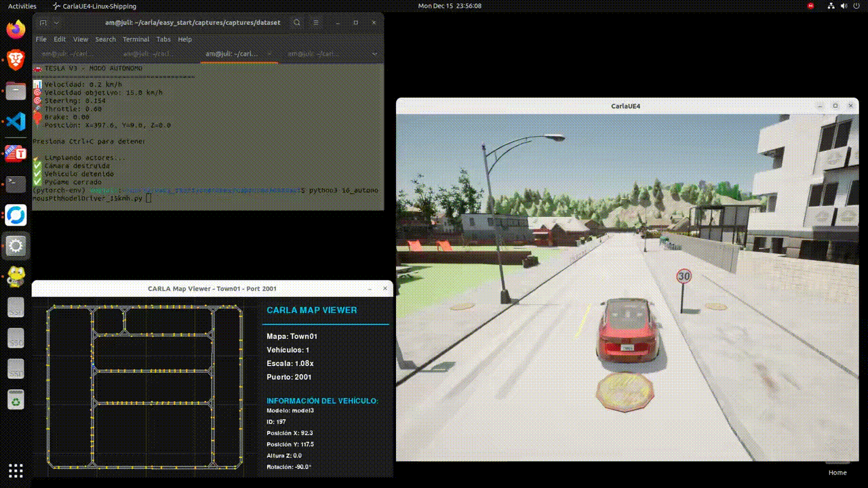Expand the tab list chevron right of terminal tabs
The height and width of the screenshot is (488, 868).
pyautogui.click(x=374, y=54)
